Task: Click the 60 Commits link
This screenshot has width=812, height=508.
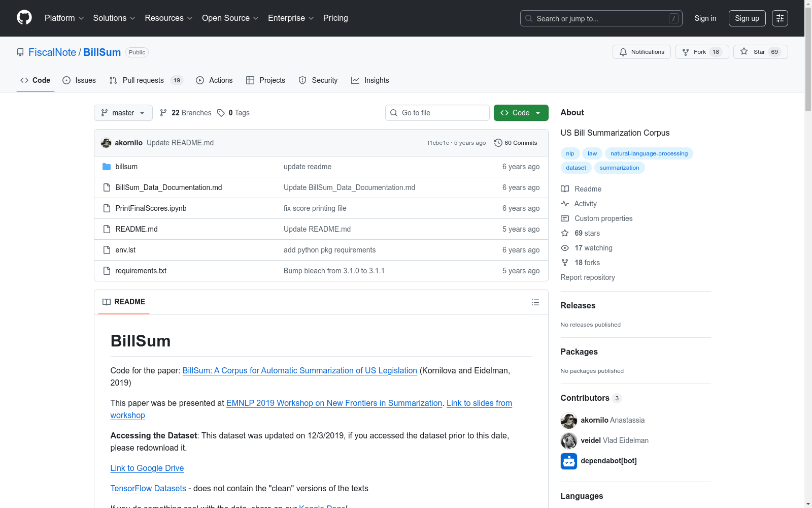Action: 516,143
